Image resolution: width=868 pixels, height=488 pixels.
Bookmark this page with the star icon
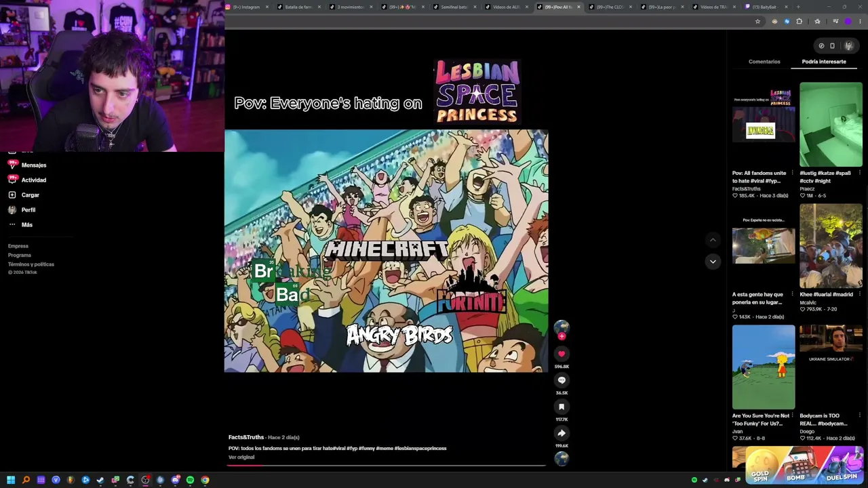click(x=757, y=22)
